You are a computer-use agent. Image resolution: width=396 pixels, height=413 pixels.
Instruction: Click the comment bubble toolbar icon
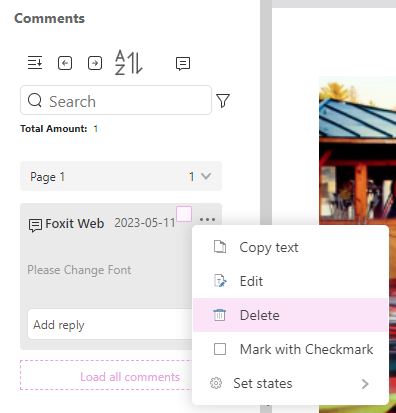183,63
